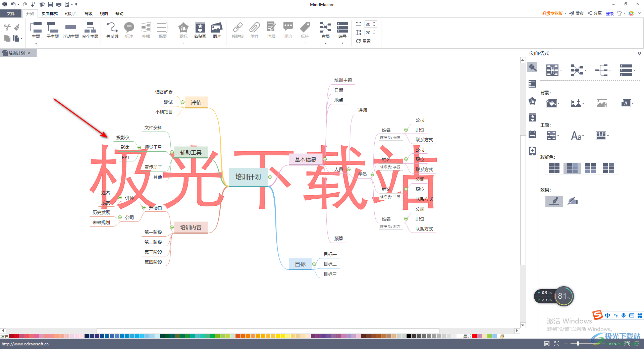Click the 重置 reset button
Image resolution: width=644 pixels, height=349 pixels.
point(364,41)
